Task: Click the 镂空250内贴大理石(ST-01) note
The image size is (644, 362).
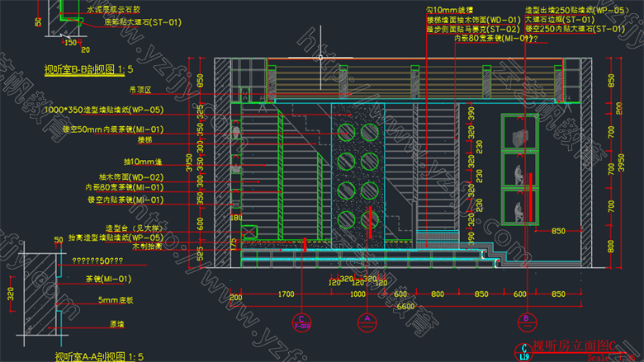Action: pos(575,29)
